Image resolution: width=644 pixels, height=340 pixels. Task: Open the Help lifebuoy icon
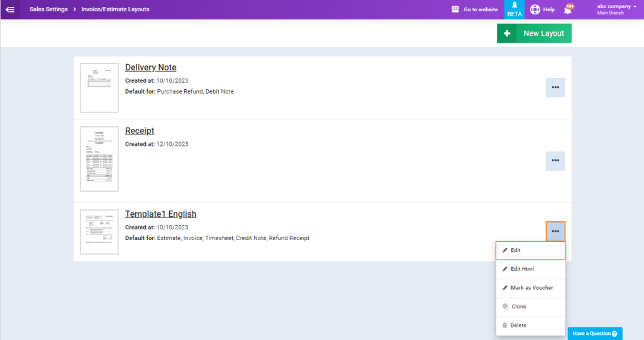pyautogui.click(x=535, y=9)
